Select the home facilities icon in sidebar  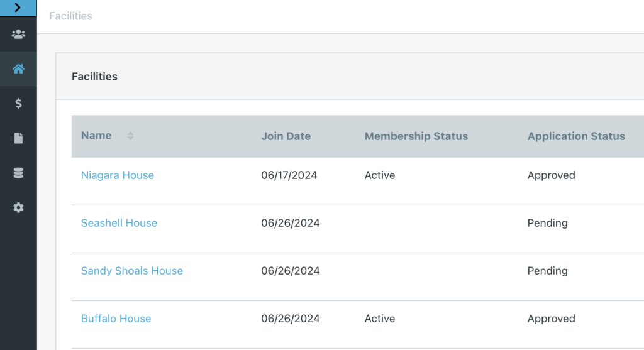[18, 69]
